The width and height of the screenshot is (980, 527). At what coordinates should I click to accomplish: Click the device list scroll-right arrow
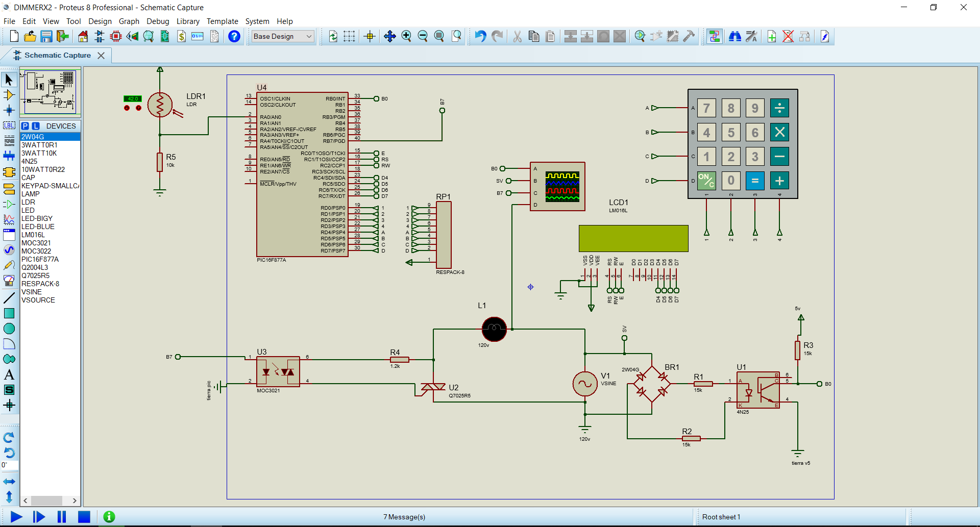75,500
